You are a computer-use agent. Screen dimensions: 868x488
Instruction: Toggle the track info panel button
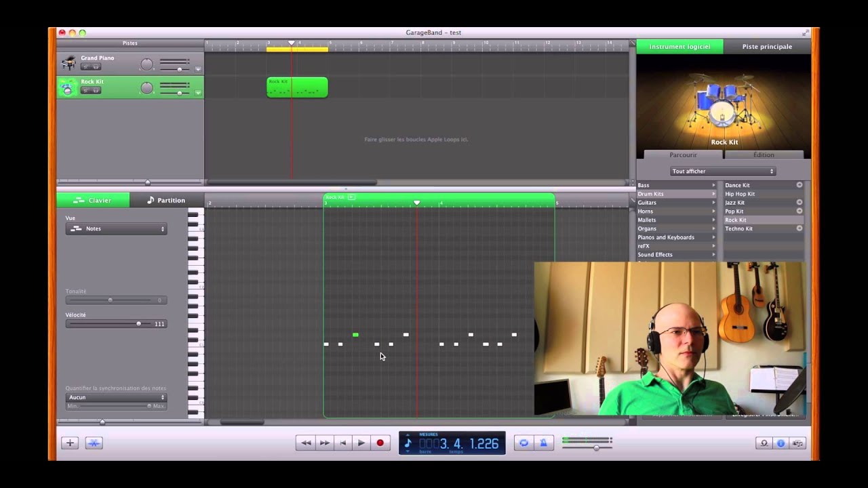(x=781, y=443)
